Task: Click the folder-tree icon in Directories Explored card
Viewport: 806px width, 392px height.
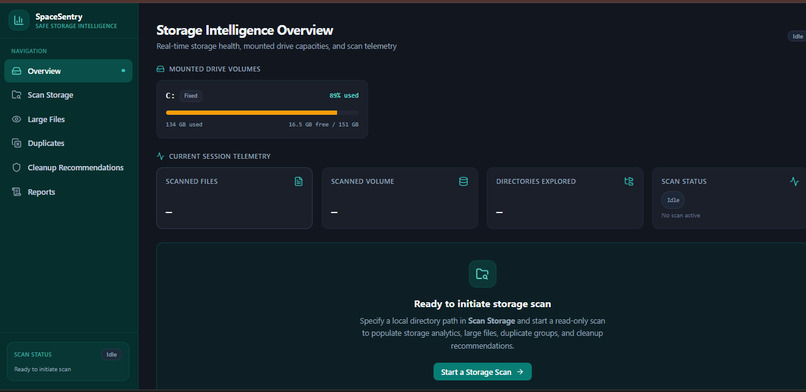Action: tap(629, 181)
